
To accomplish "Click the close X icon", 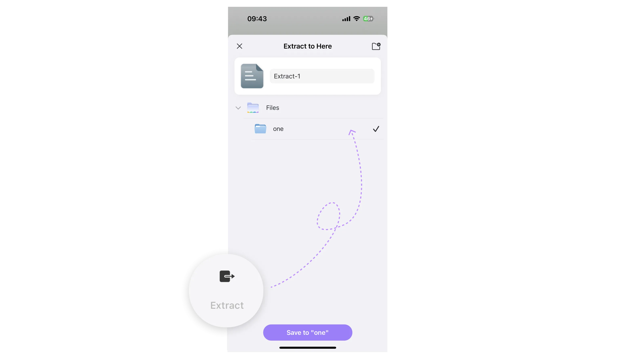I will pyautogui.click(x=239, y=46).
